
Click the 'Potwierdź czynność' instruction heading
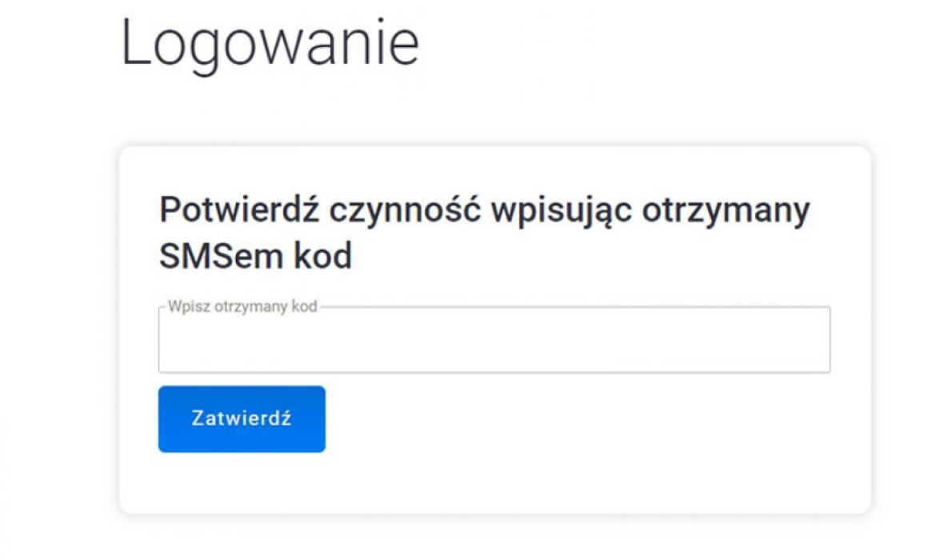(x=484, y=210)
